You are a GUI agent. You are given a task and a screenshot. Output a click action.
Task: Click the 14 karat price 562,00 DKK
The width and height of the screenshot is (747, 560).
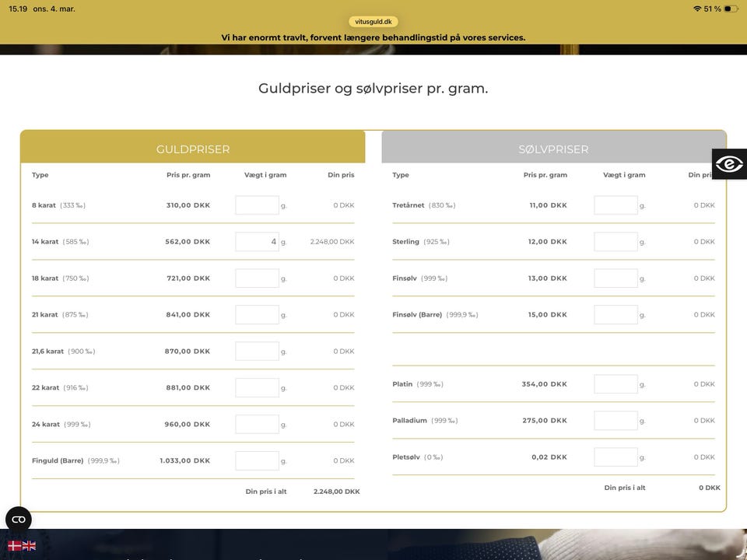pyautogui.click(x=188, y=242)
